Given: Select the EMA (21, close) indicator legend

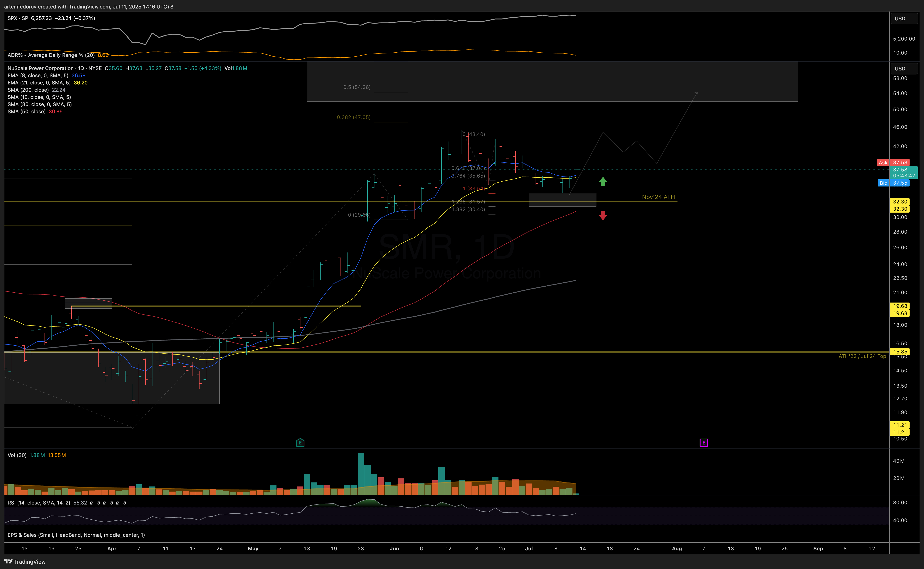Looking at the screenshot, I should pyautogui.click(x=39, y=82).
